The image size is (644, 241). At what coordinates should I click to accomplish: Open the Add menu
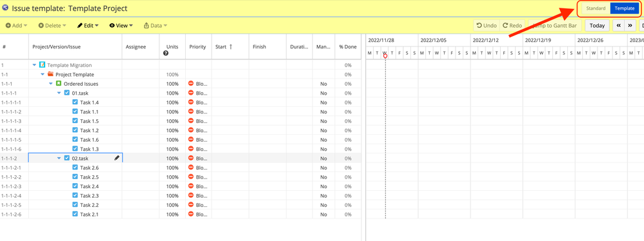pos(16,25)
